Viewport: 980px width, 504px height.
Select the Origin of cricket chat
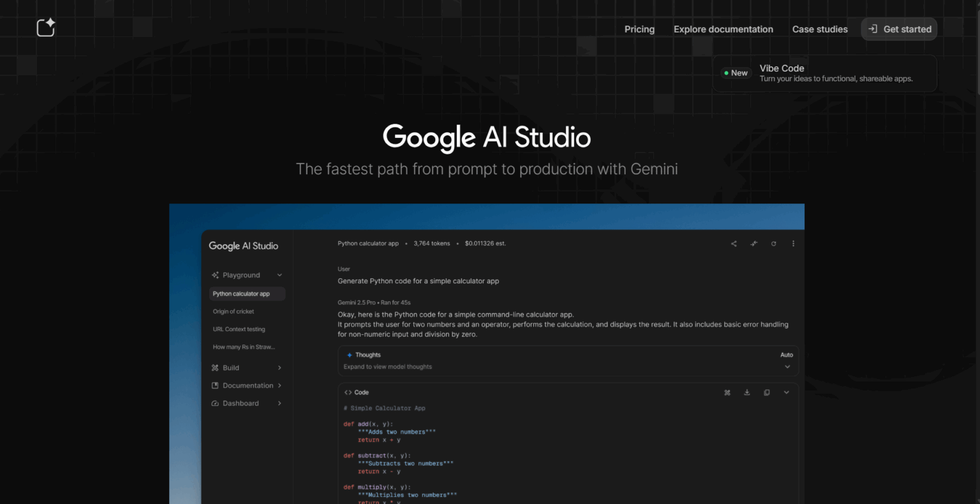234,311
